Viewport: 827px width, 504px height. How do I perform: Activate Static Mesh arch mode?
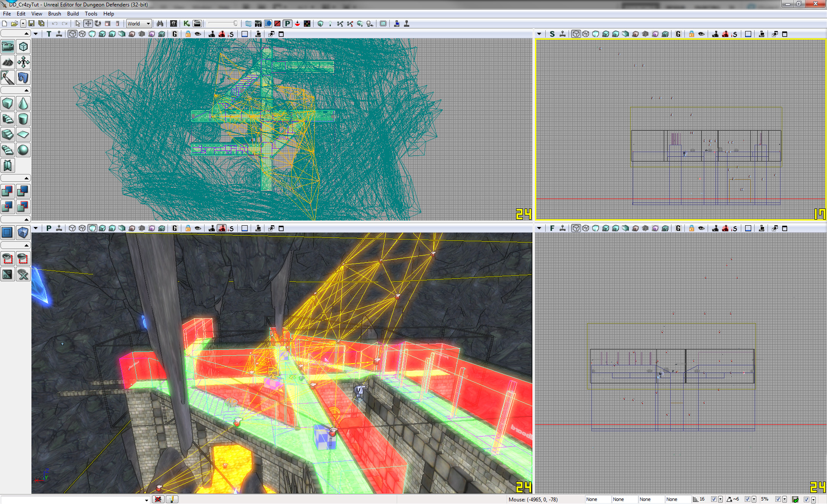[23, 78]
